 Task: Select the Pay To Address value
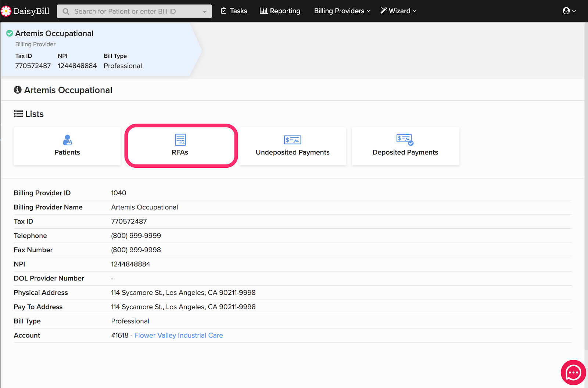183,307
